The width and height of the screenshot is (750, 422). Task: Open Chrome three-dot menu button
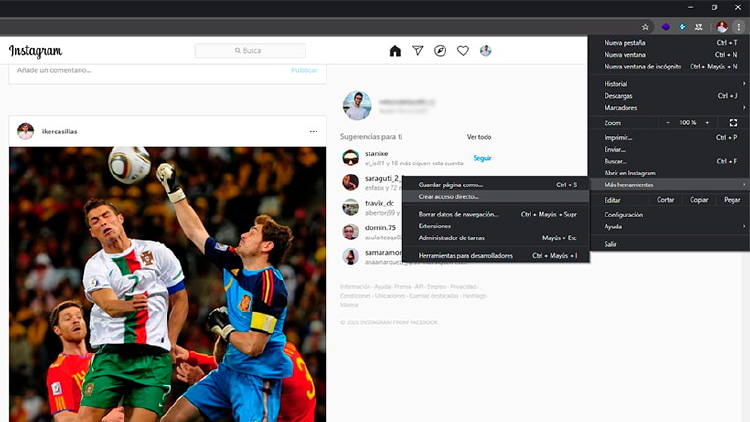739,27
